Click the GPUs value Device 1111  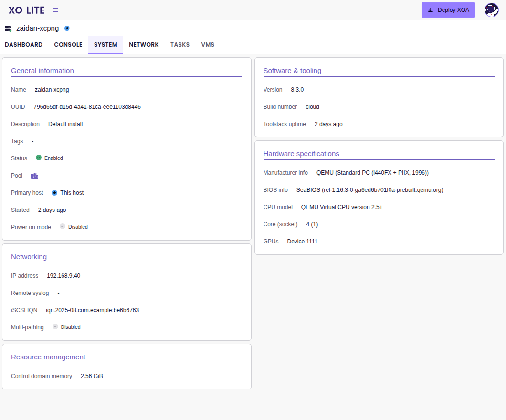302,241
